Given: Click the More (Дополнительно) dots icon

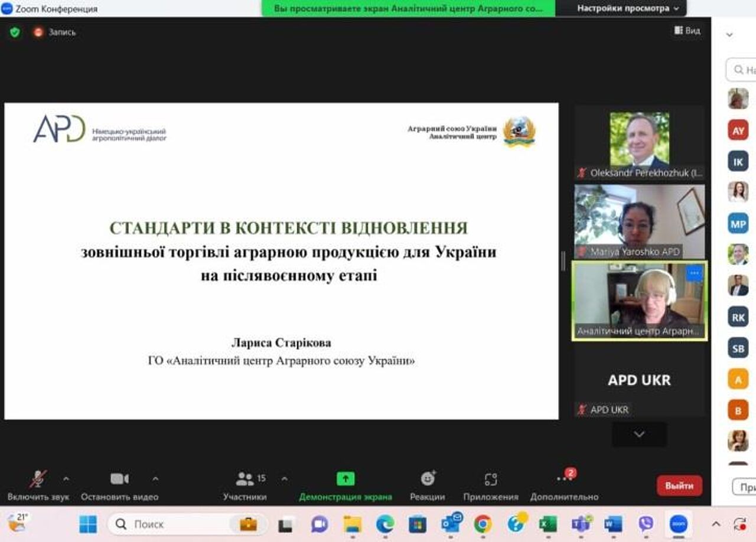Looking at the screenshot, I should (563, 479).
